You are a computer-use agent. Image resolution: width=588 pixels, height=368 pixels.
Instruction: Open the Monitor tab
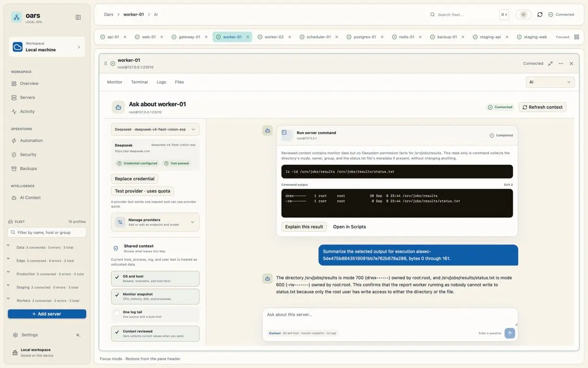114,82
